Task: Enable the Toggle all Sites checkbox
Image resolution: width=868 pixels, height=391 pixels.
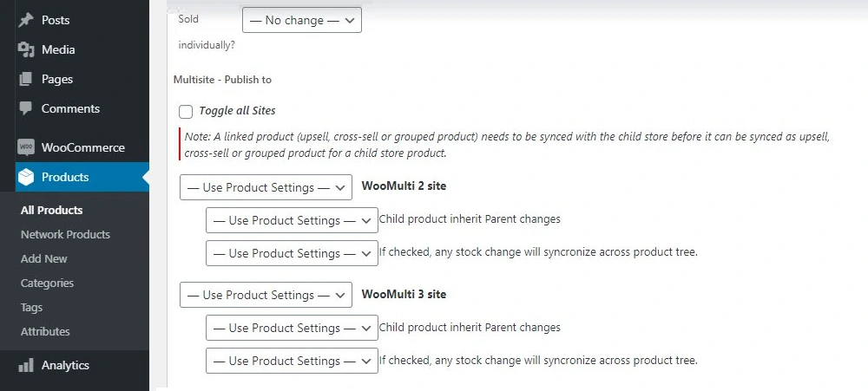Action: [186, 111]
